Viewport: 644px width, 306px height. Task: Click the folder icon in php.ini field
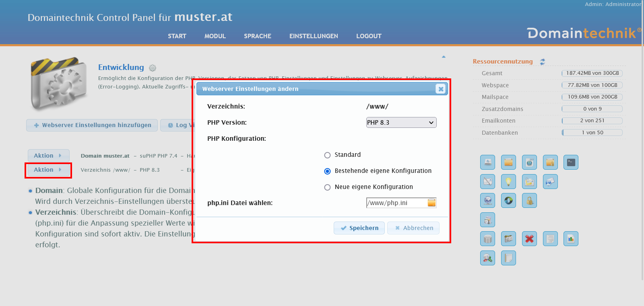(x=431, y=203)
